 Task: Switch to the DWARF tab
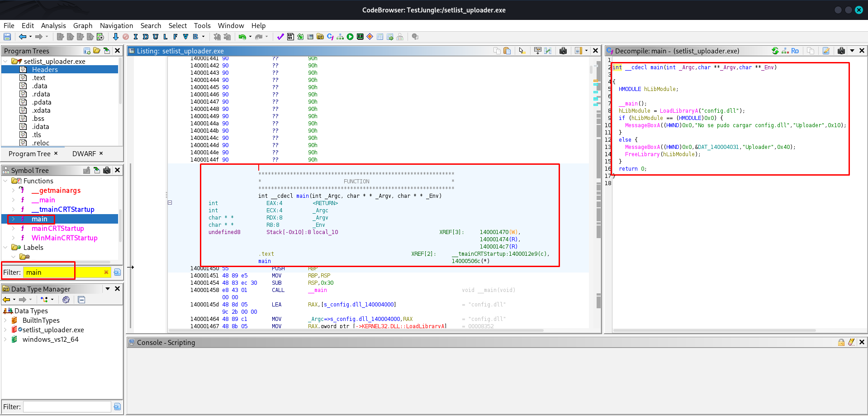(x=84, y=154)
